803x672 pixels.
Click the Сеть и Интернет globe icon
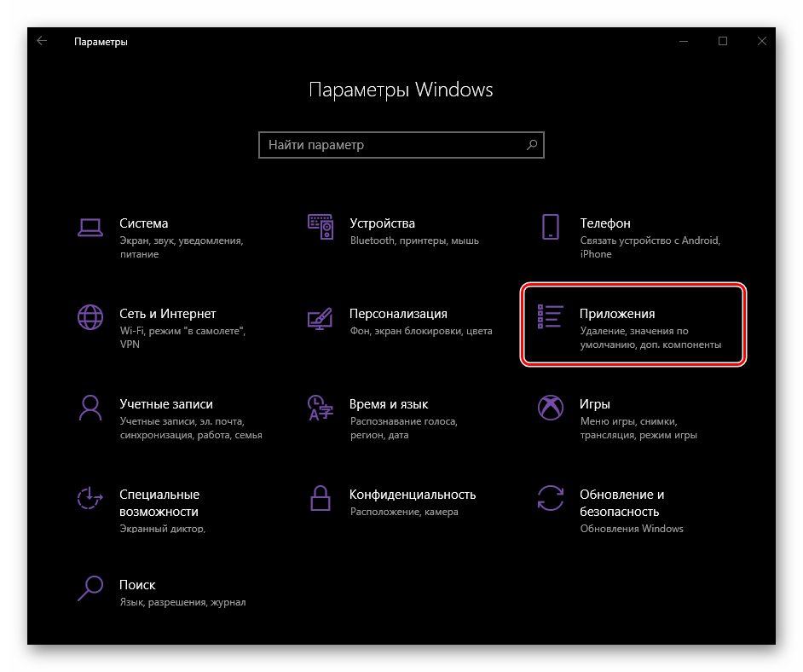90,317
